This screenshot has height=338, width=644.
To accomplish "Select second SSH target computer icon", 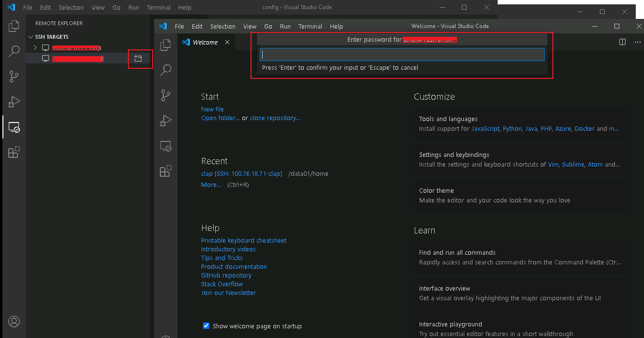I will click(x=46, y=59).
